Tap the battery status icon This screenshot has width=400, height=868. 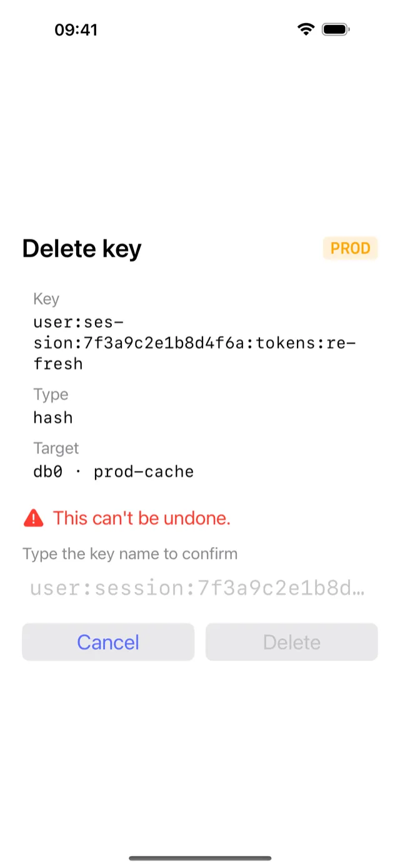tap(336, 29)
